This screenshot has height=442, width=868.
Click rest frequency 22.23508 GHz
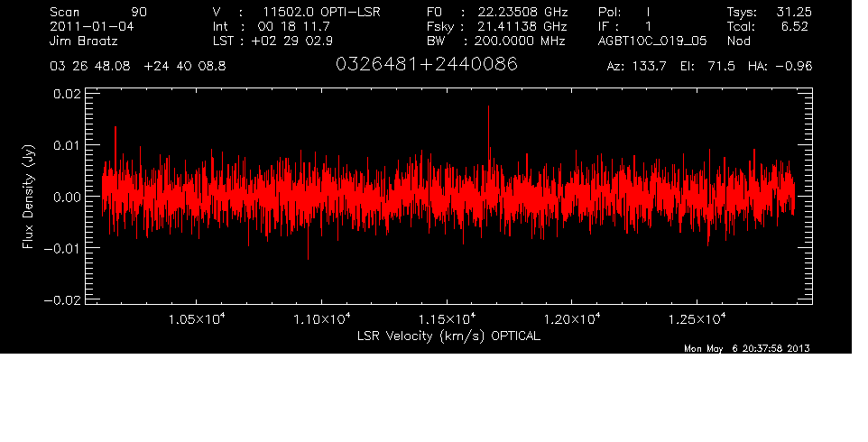click(523, 12)
